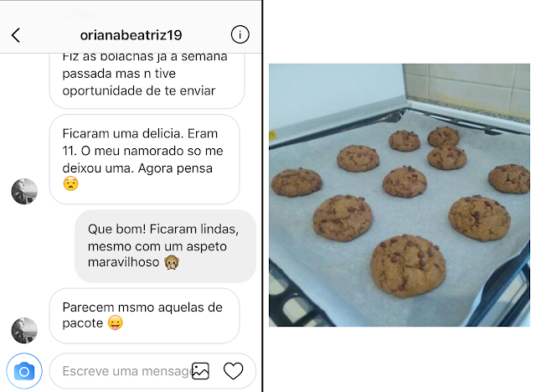Open orianabeatriz19 profile from the header
536x392 pixels.
(x=131, y=35)
